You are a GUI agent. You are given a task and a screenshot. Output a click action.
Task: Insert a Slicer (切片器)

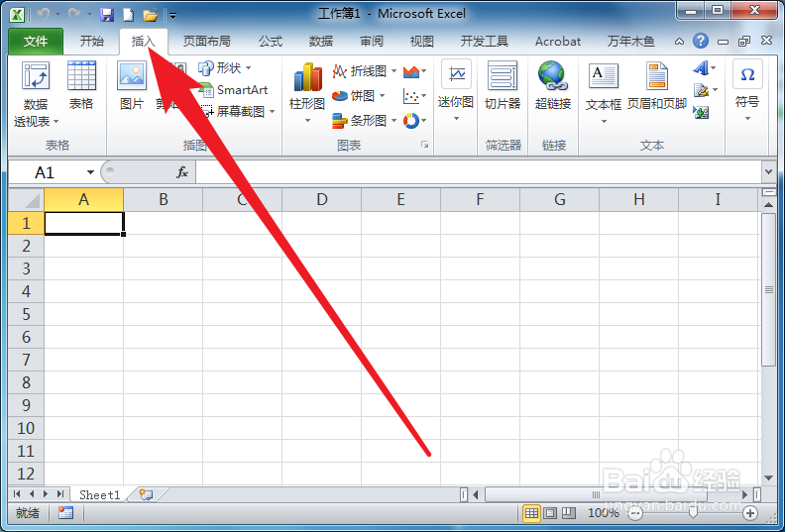tap(503, 85)
